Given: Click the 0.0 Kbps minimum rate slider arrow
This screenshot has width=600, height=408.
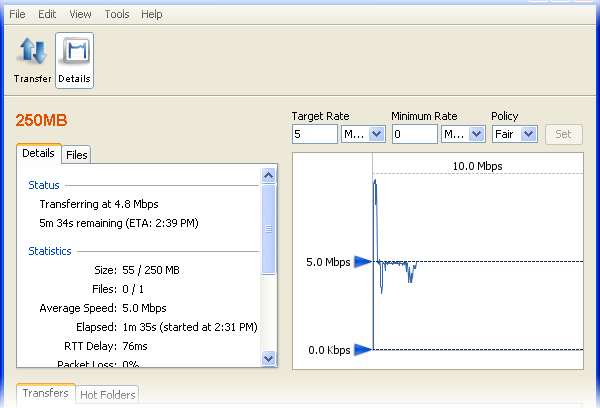Looking at the screenshot, I should (x=363, y=349).
